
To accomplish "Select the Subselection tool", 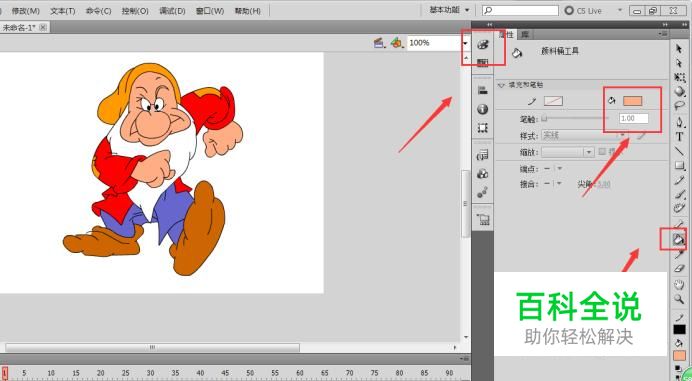I will pos(679,63).
